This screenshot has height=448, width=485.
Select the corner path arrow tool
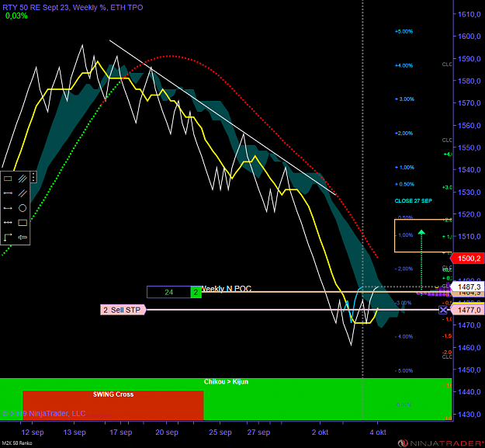pyautogui.click(x=8, y=237)
